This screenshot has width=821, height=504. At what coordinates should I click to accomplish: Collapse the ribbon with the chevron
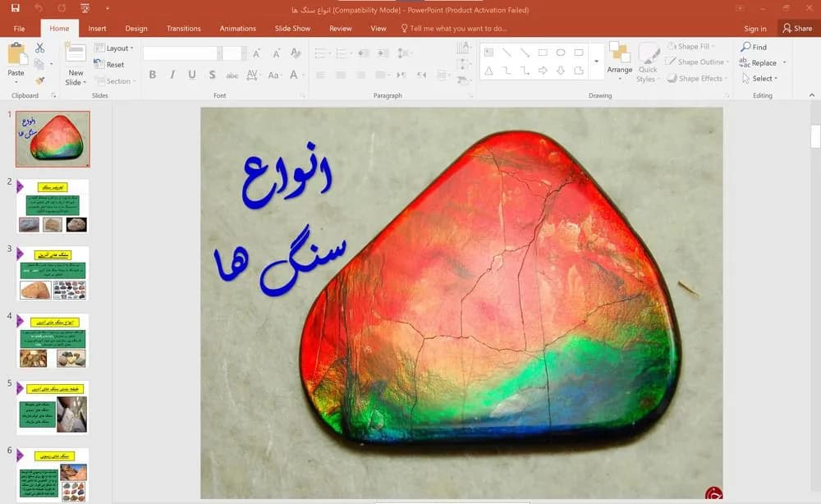pyautogui.click(x=812, y=95)
